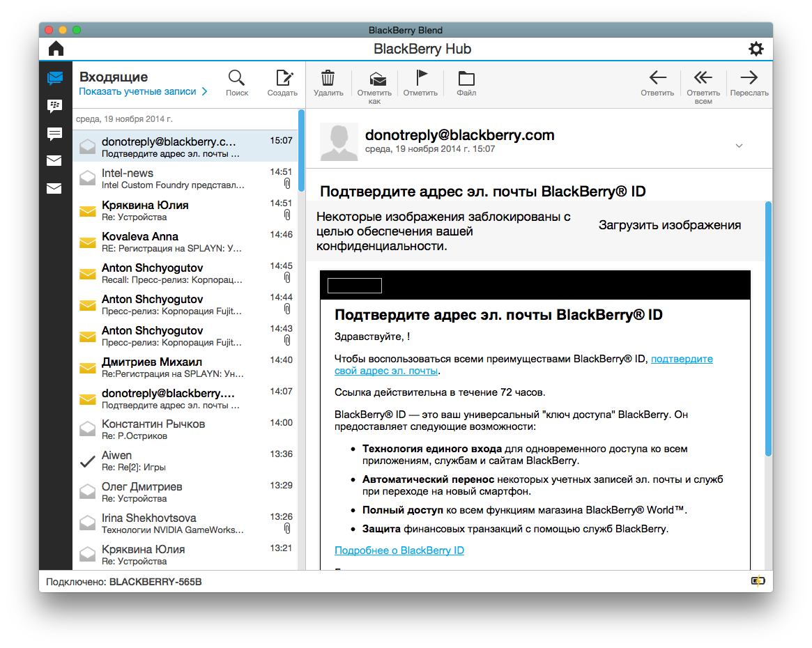Select the donotreply message at 15:07
The image size is (812, 648).
(185, 146)
